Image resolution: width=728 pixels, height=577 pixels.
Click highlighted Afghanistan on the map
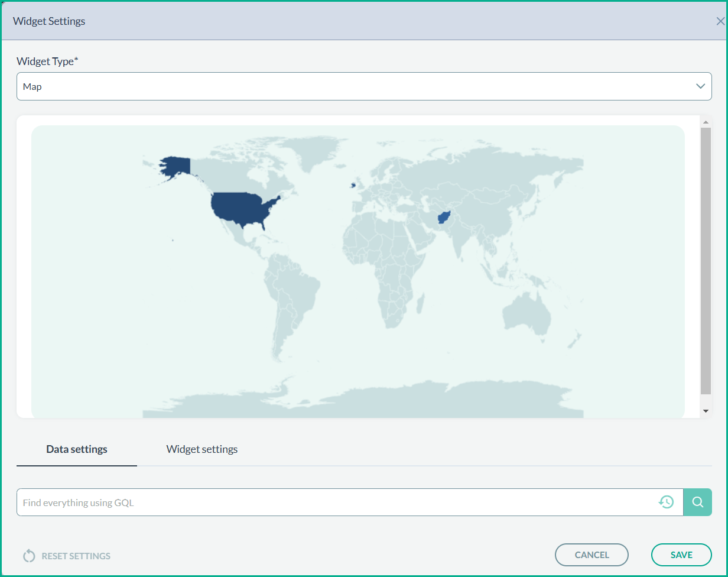coord(443,218)
